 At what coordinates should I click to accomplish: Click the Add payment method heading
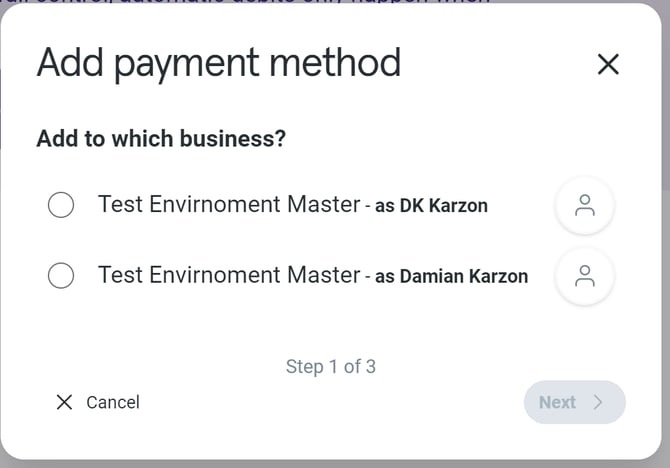click(x=219, y=63)
